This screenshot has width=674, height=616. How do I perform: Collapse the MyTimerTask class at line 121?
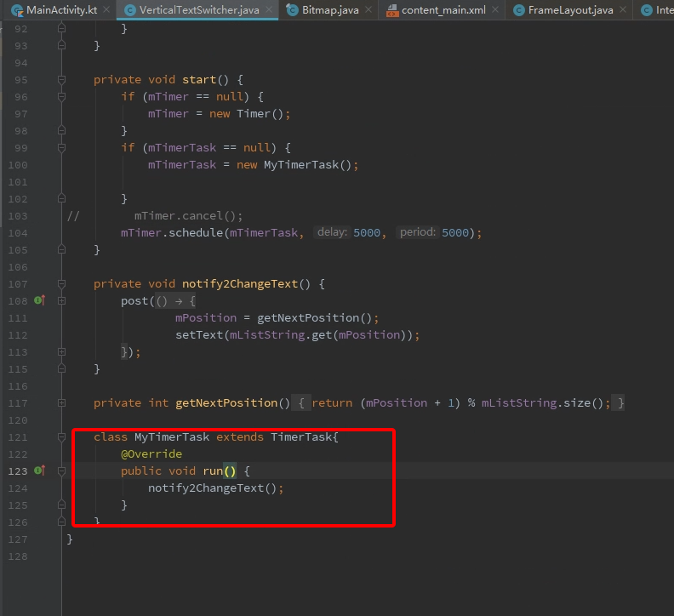pos(61,437)
